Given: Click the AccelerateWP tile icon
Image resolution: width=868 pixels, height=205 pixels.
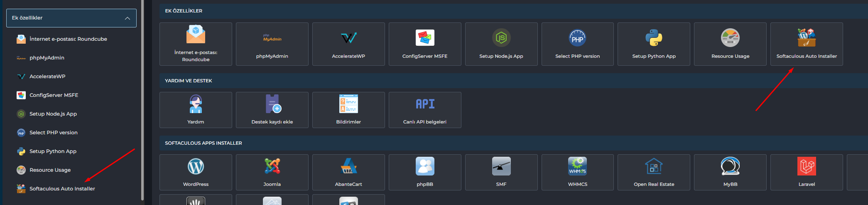Looking at the screenshot, I should [348, 38].
